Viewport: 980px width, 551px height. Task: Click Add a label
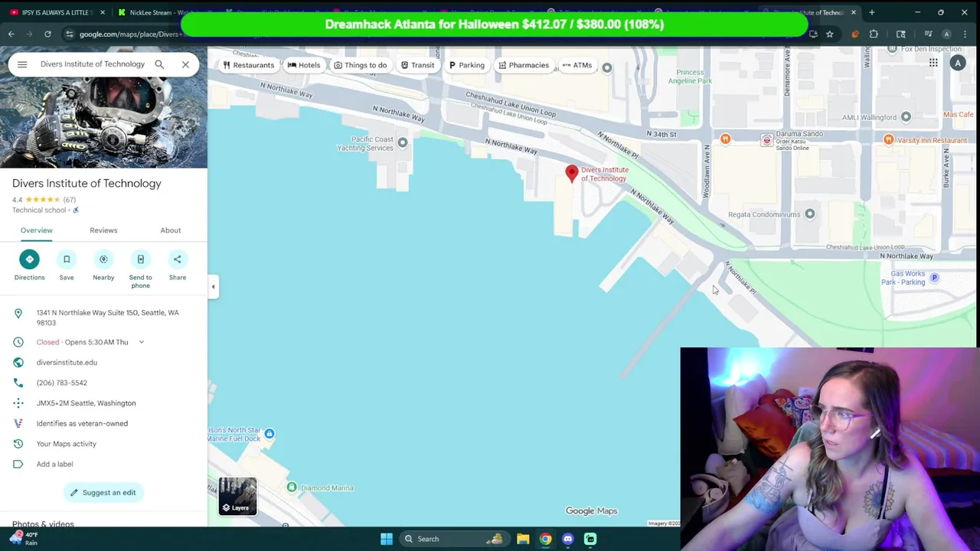tap(54, 464)
